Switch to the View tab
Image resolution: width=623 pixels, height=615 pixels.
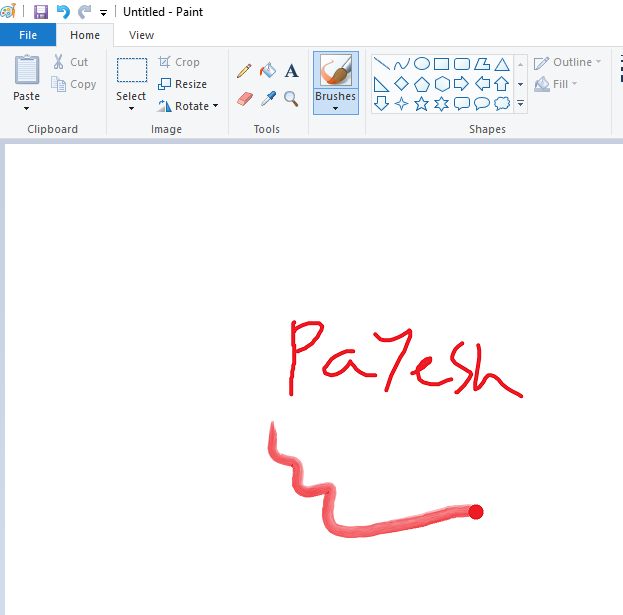[141, 35]
